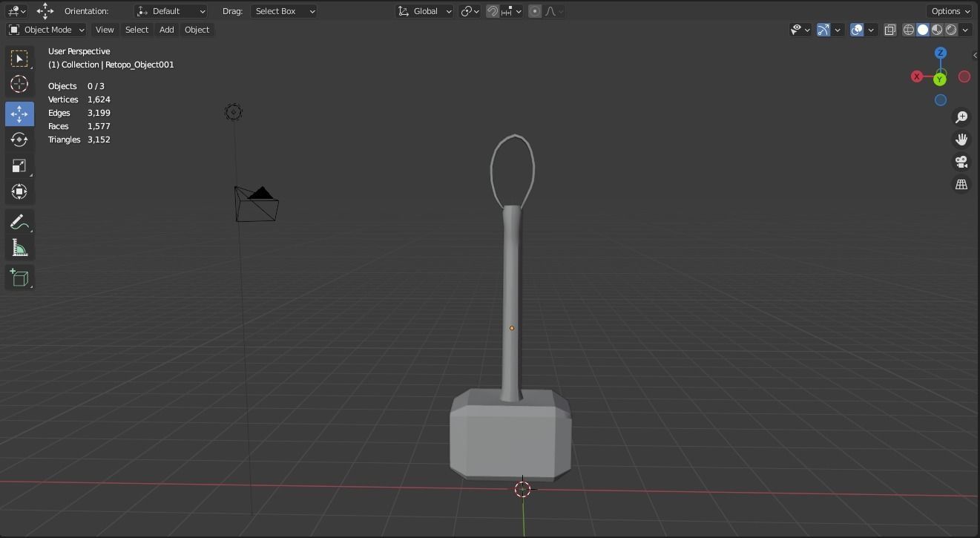Select the loop strap atop handle
Screen dimensions: 980x538
[x=512, y=171]
